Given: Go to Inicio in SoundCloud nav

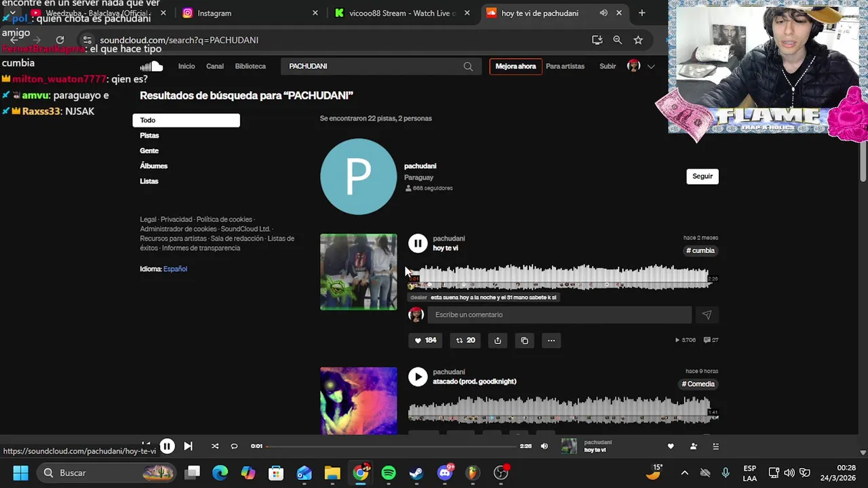Looking at the screenshot, I should pyautogui.click(x=186, y=66).
